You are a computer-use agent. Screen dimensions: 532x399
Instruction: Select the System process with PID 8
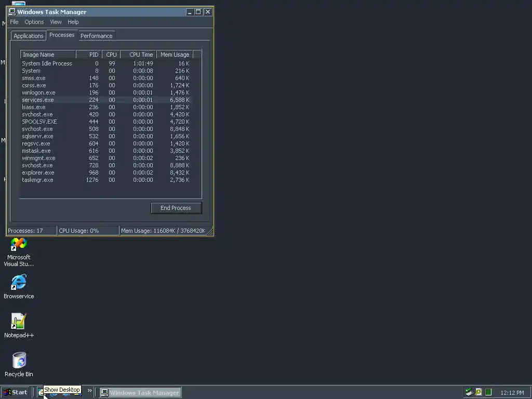[x=106, y=71]
